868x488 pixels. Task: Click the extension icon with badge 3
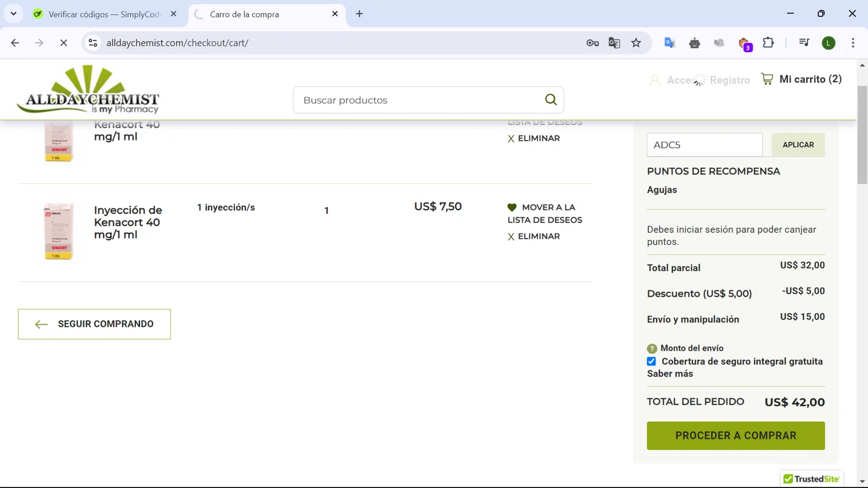tap(745, 43)
